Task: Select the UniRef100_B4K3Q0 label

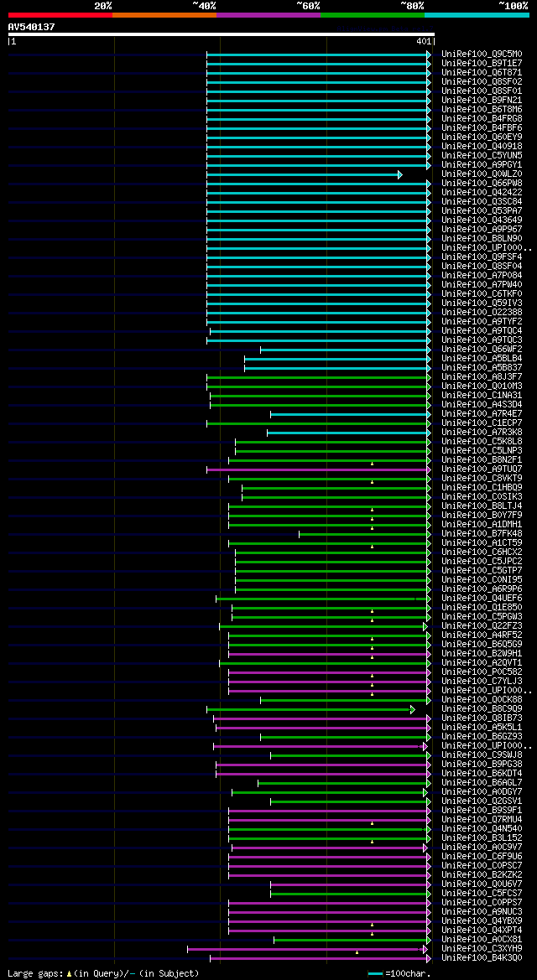Action: 482,958
